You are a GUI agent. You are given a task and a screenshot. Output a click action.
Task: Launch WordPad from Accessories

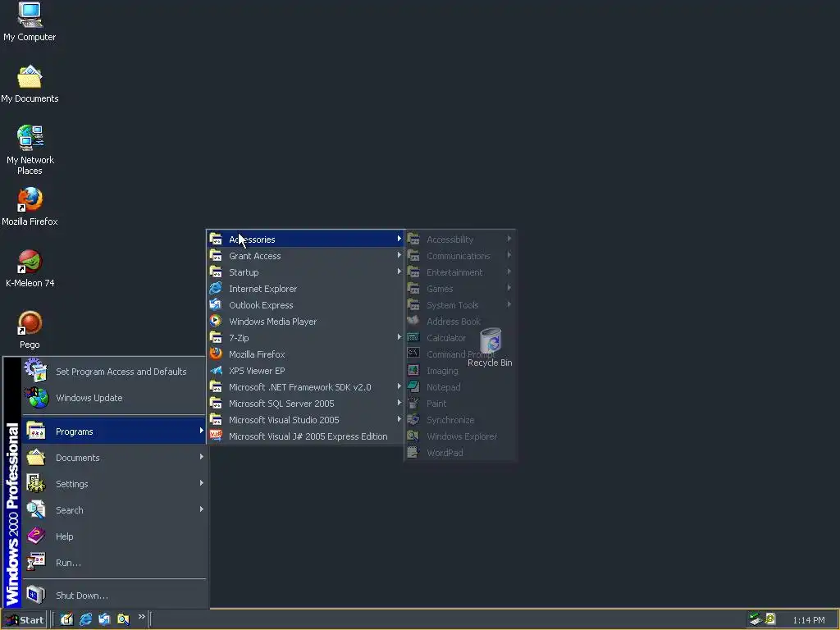point(459,453)
